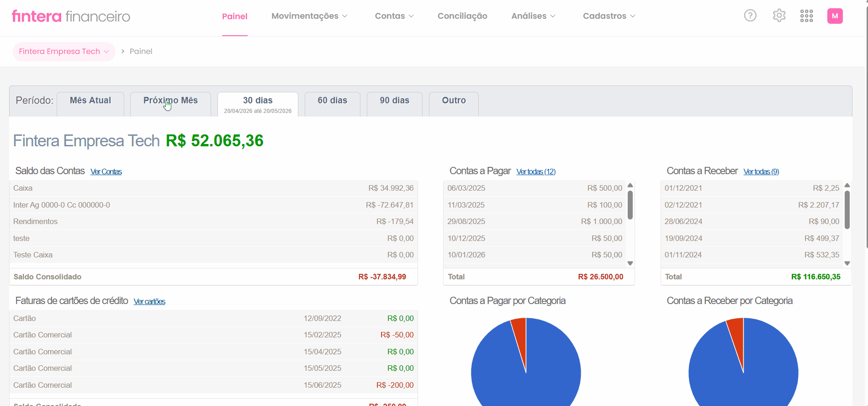Expand the Movimentações menu
Image resolution: width=868 pixels, height=406 pixels.
coord(309,16)
